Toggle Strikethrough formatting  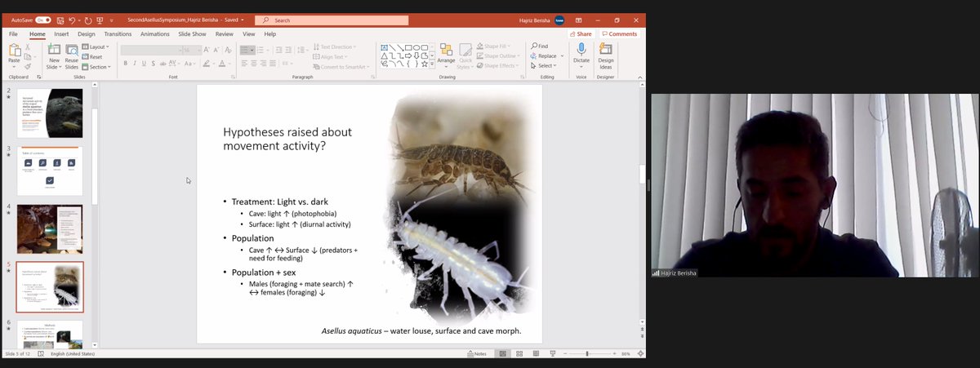tap(162, 64)
